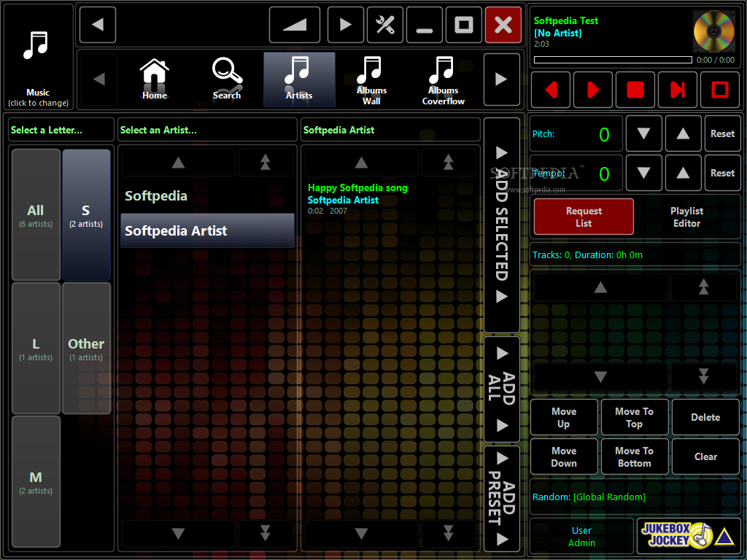747x560 pixels.
Task: Jump playlist to top
Action: [x=704, y=287]
